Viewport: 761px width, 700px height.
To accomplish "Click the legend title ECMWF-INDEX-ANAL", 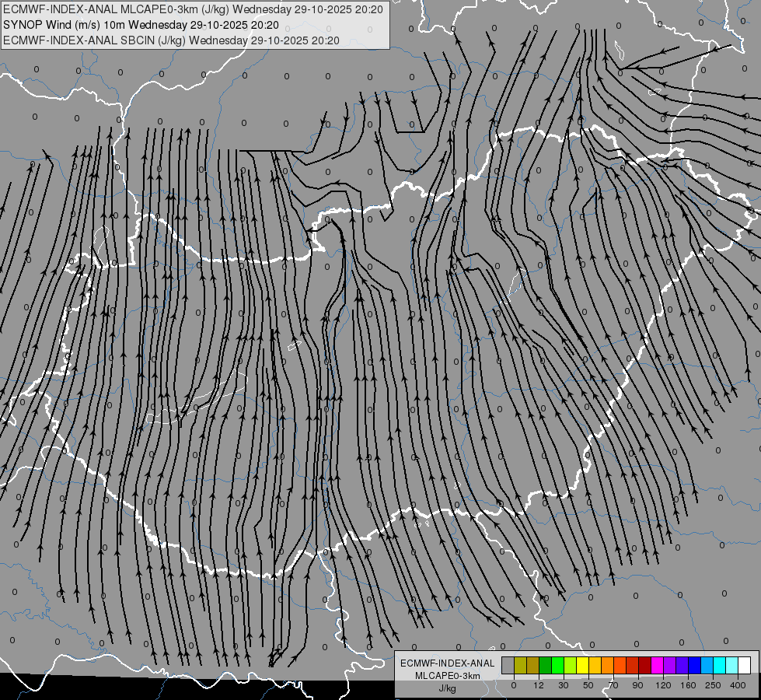I will click(448, 663).
